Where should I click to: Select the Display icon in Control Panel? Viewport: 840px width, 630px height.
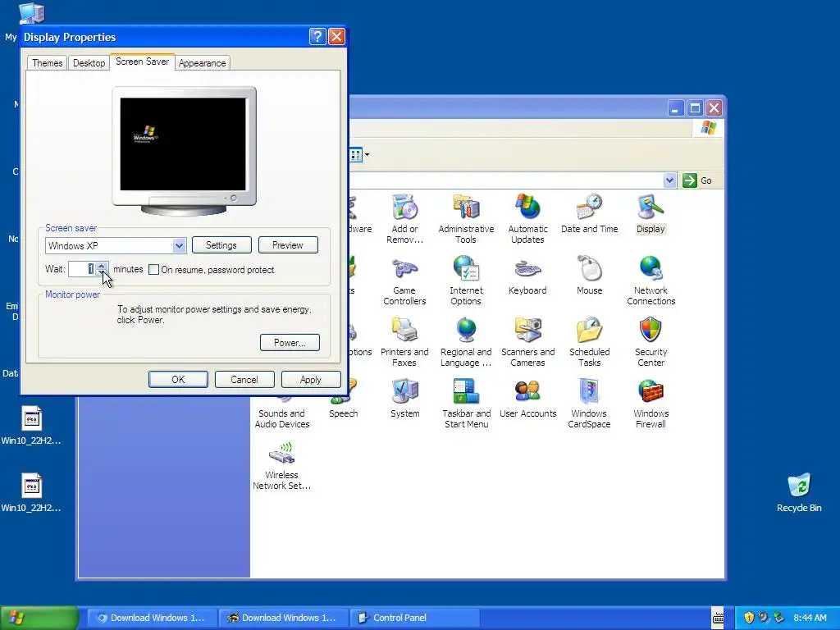pyautogui.click(x=651, y=214)
